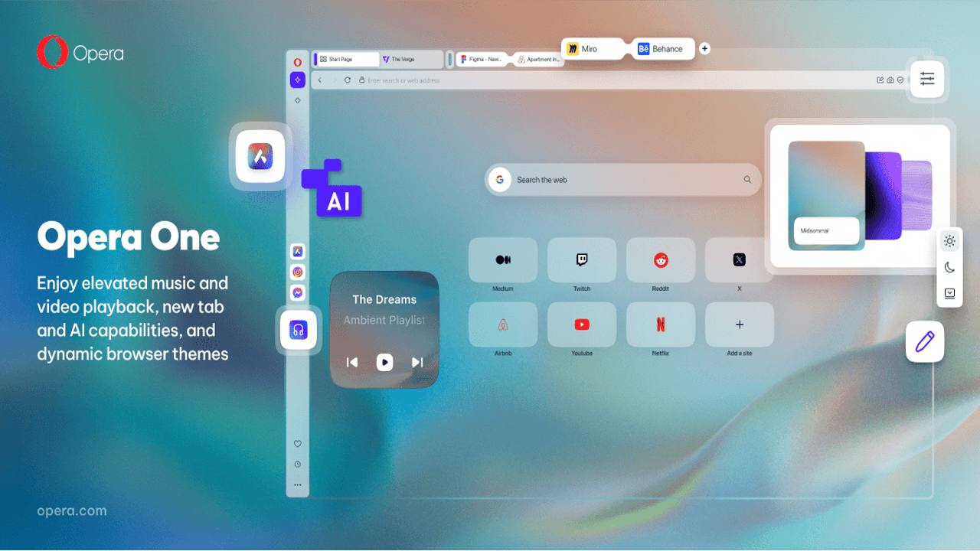Open the pencil edit tool
This screenshot has width=980, height=551.
[924, 341]
